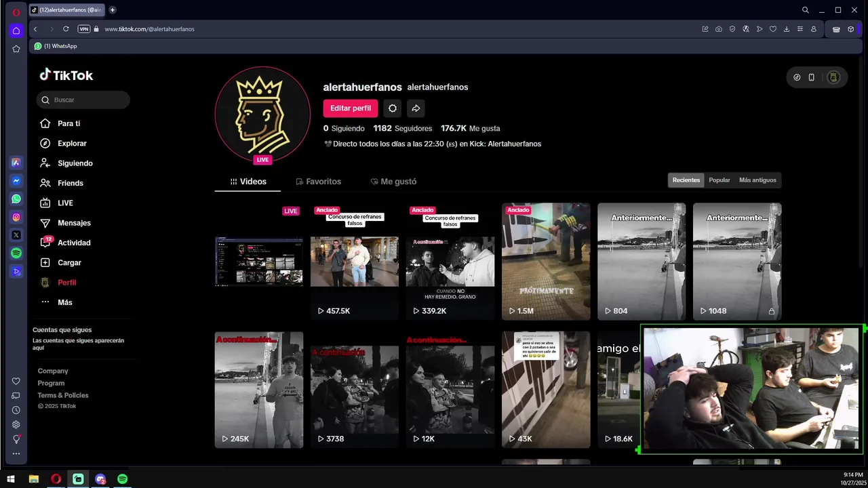
Task: Open File Explorer from taskbar
Action: (x=33, y=479)
